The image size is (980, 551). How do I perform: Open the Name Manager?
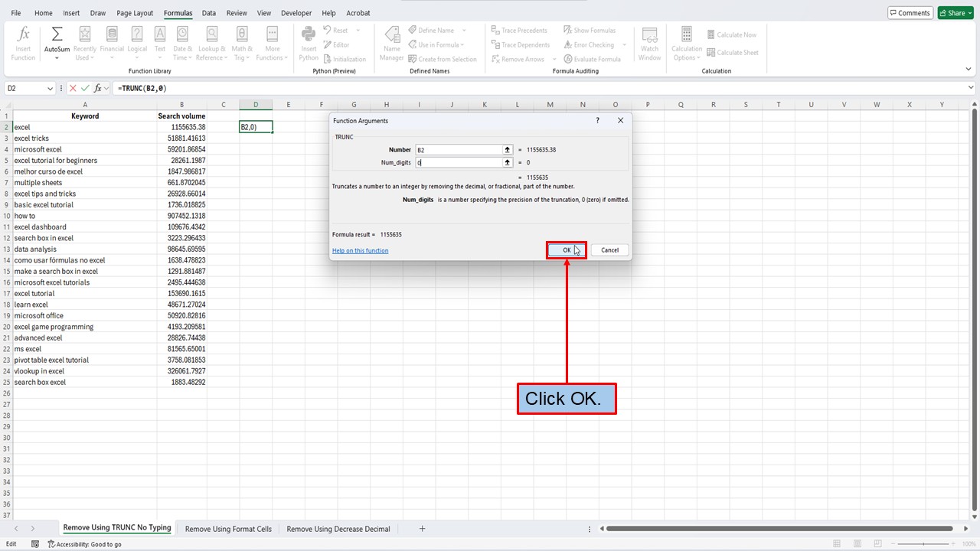[391, 44]
